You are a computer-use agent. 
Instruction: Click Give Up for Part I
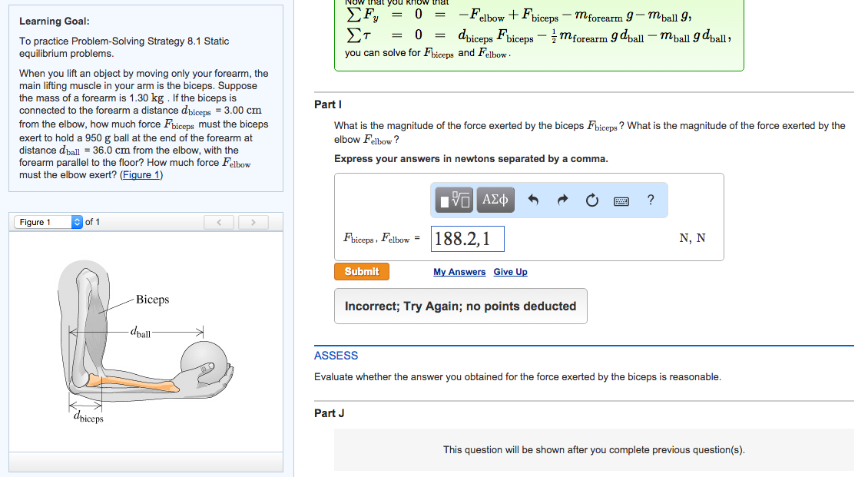pyautogui.click(x=510, y=271)
